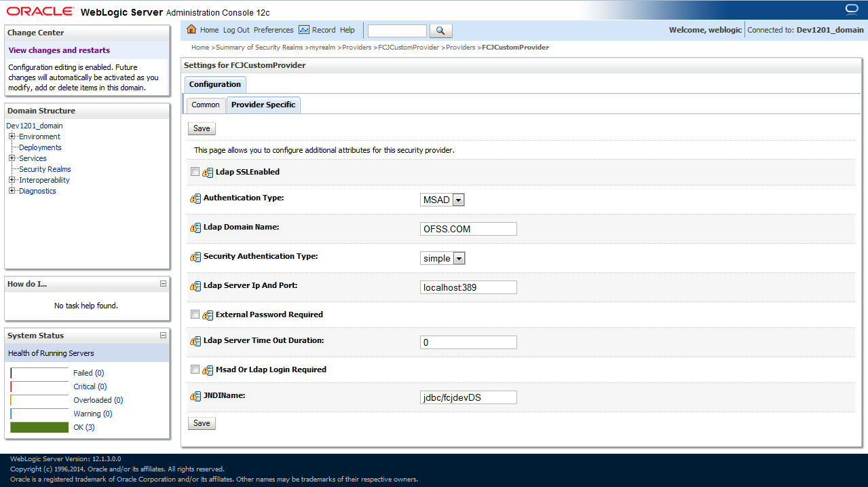This screenshot has height=487, width=868.
Task: Click the Overloaded (0) status link
Action: point(98,400)
